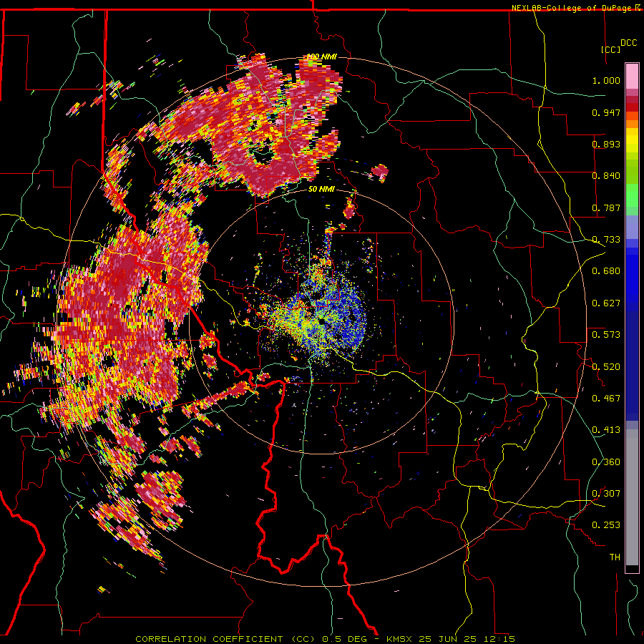Viewport: 644px width, 644px height.
Task: Click the 0.627 legend value
Action: pos(606,303)
